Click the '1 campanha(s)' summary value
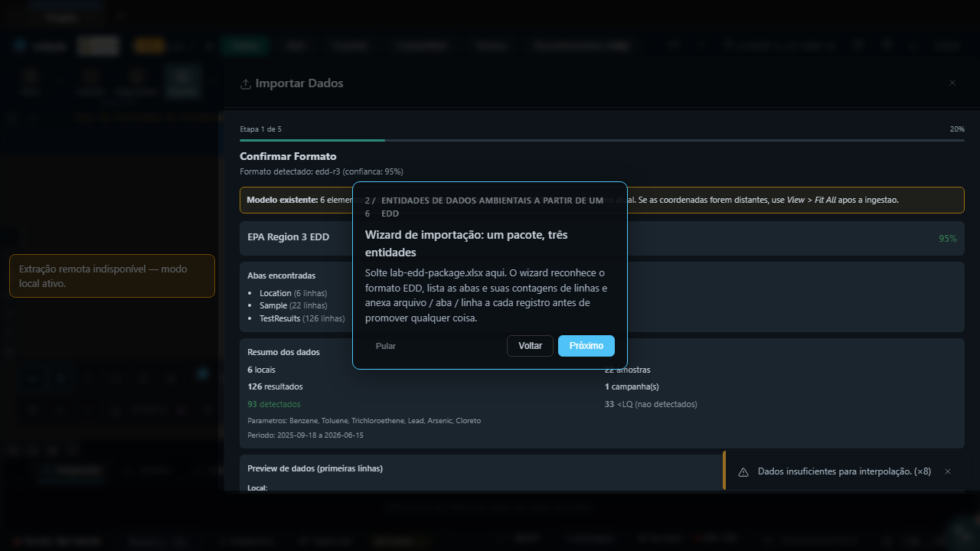Screen dimensions: 980x551 632,386
